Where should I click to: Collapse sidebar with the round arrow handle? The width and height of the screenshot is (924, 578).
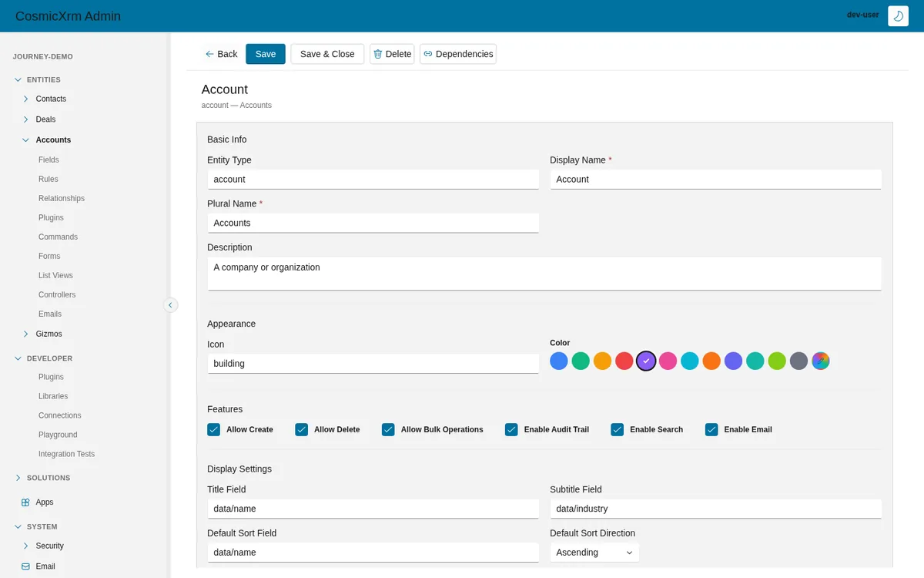(170, 305)
